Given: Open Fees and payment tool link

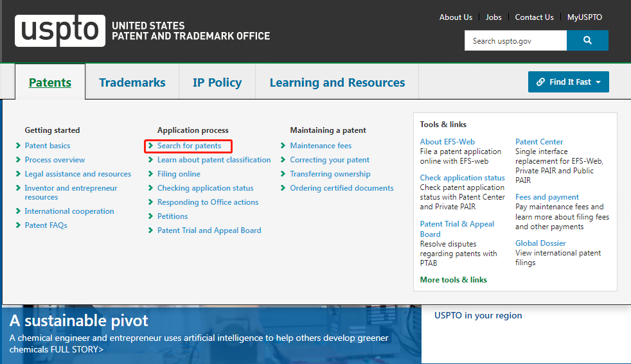Looking at the screenshot, I should click(x=547, y=197).
